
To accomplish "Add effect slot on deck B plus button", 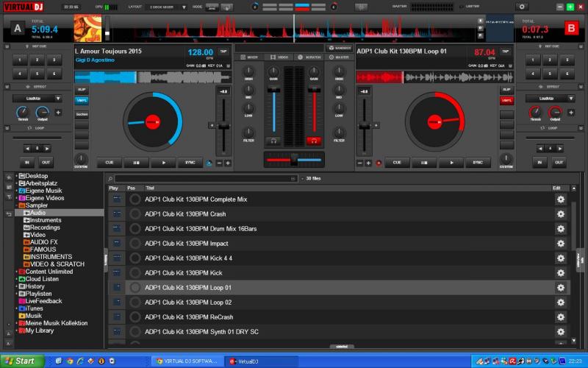I will tap(571, 113).
